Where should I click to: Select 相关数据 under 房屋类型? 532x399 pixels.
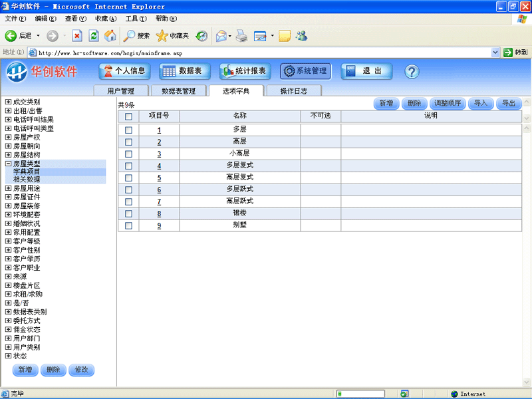27,179
